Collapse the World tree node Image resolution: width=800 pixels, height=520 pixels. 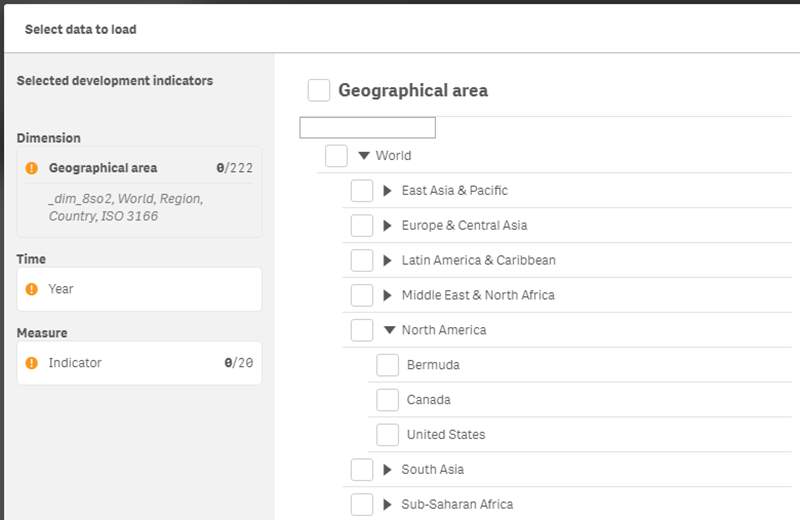click(x=364, y=156)
